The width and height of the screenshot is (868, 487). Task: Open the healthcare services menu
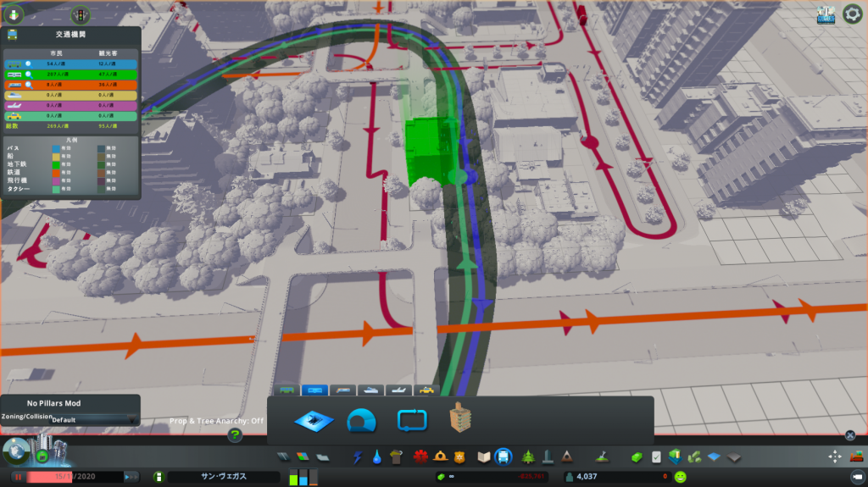click(420, 457)
